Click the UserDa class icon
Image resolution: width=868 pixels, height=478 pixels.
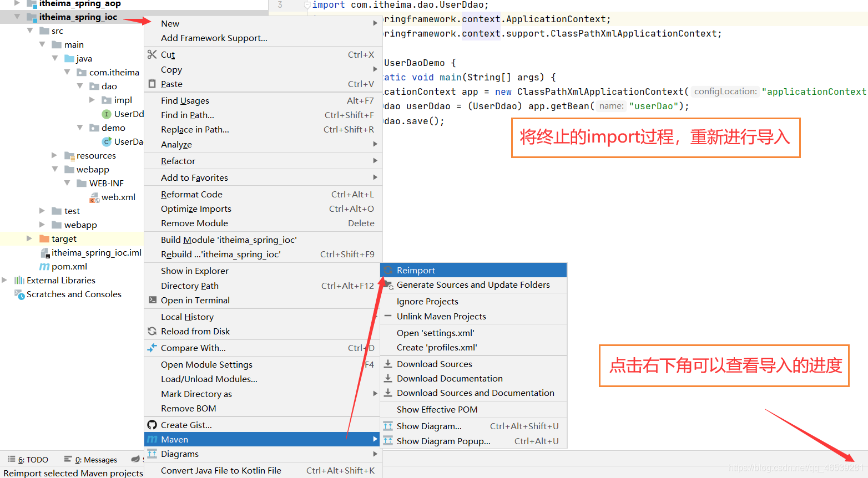pos(107,141)
